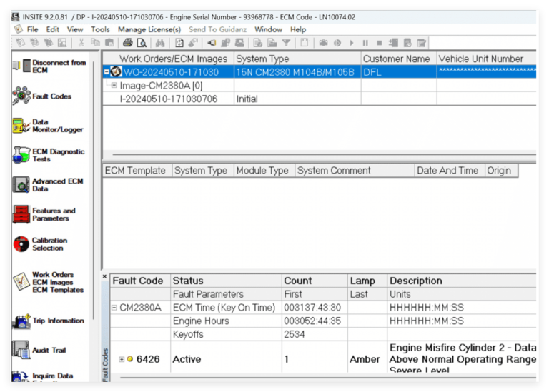Select the WO-20240510-171030 work order row
The height and width of the screenshot is (392, 549).
320,72
